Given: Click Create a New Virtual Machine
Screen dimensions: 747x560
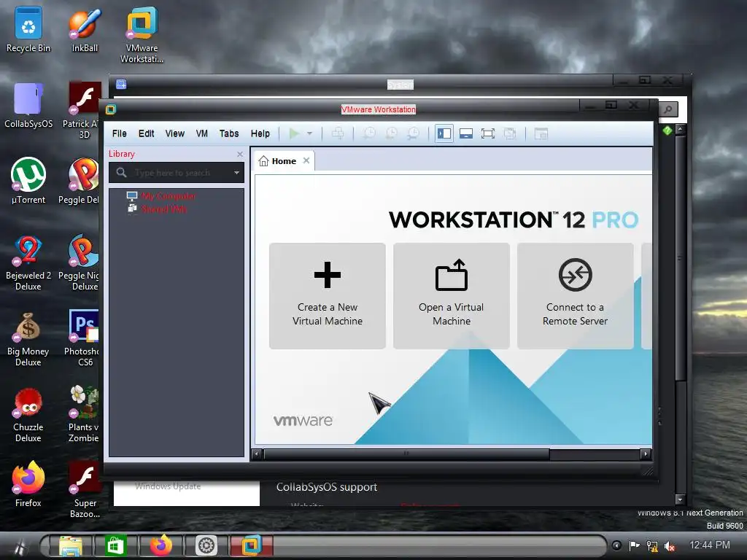Looking at the screenshot, I should point(328,296).
